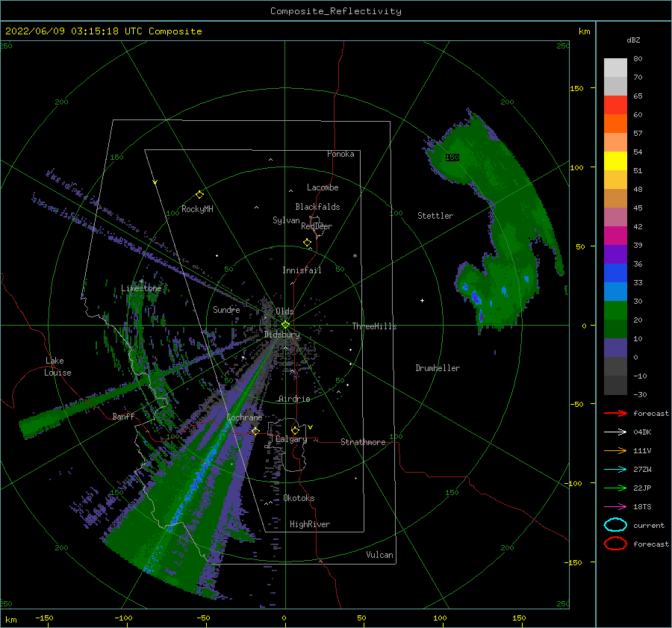Click the Limestone label

[x=141, y=288]
